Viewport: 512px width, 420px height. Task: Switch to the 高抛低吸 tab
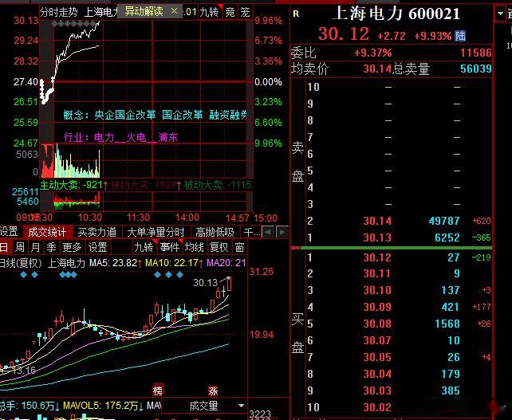click(x=215, y=232)
